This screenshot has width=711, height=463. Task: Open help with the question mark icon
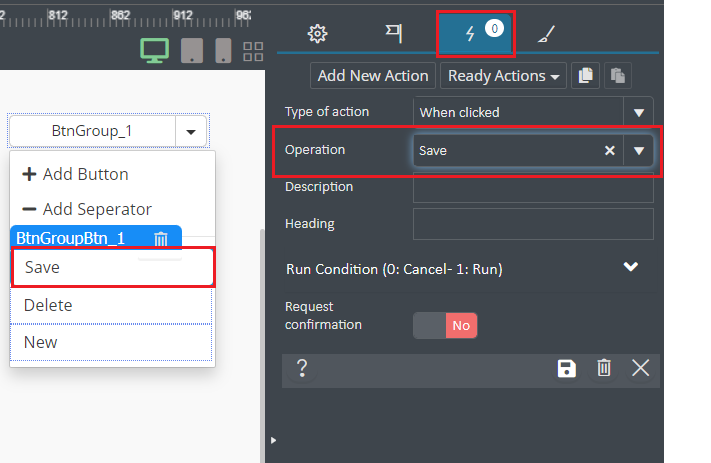[x=302, y=368]
